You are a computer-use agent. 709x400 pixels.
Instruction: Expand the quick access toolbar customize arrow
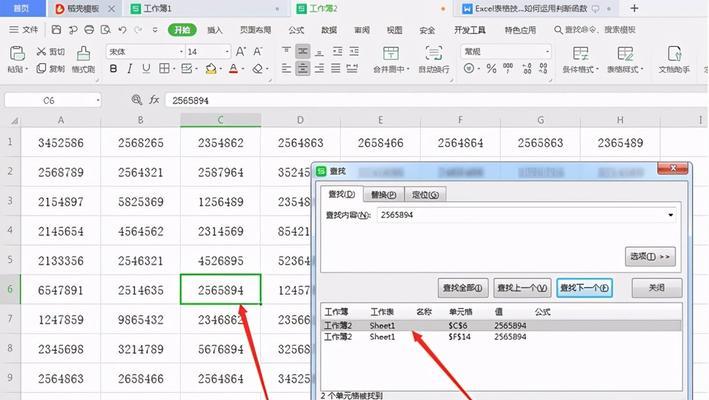click(155, 30)
